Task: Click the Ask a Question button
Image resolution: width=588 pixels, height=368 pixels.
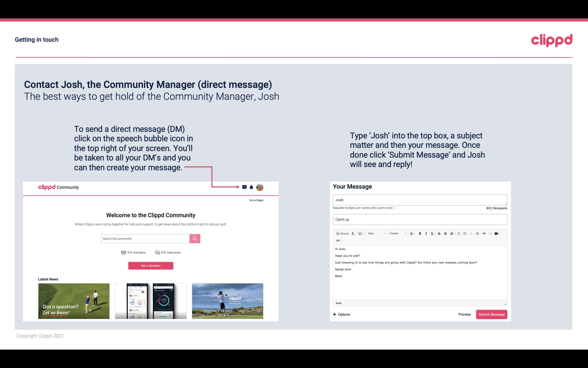Action: click(151, 265)
